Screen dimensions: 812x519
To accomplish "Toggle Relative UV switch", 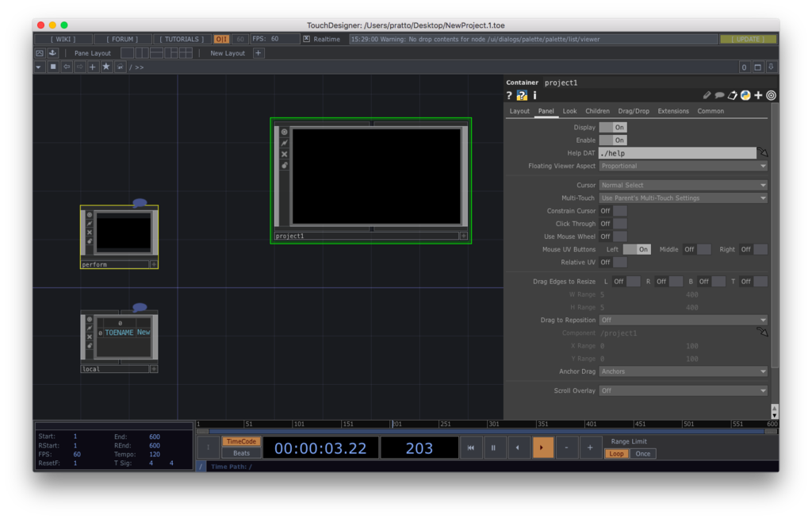I will point(613,263).
